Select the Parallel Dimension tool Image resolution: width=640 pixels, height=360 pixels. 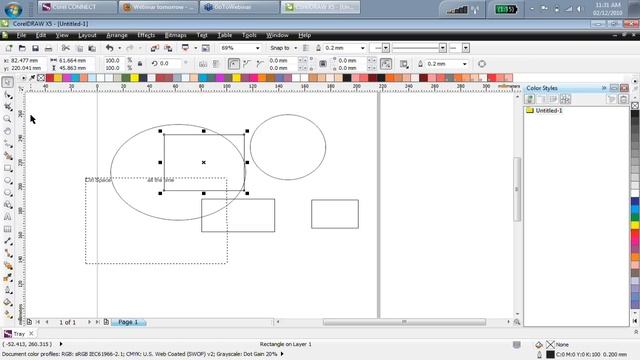[7, 242]
